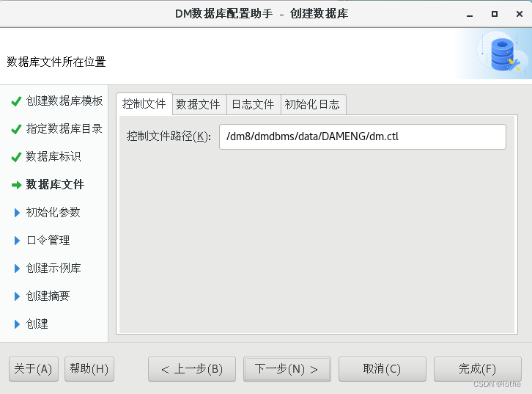The width and height of the screenshot is (532, 394).
Task: Click green arrow beside 数据库文件
Action: [17, 185]
